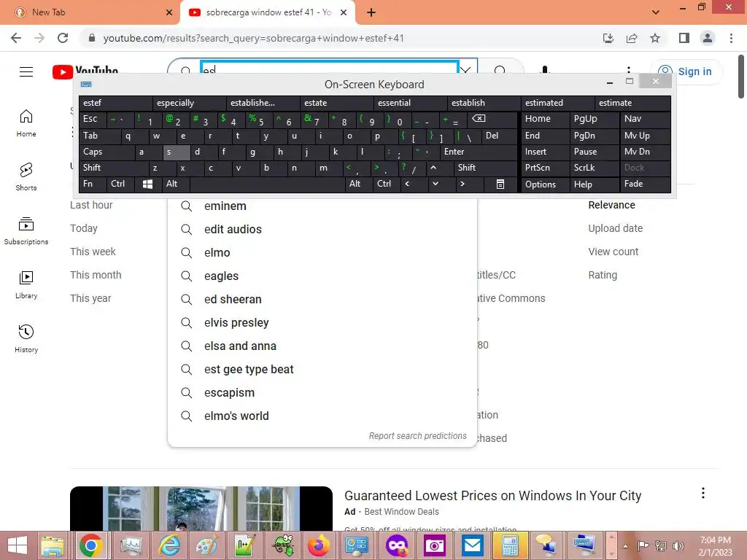Open Chrome side panel icon

click(684, 38)
